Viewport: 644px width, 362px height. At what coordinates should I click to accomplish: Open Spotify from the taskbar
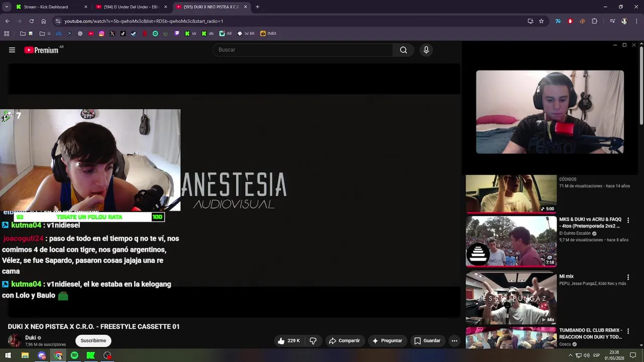tap(74, 355)
